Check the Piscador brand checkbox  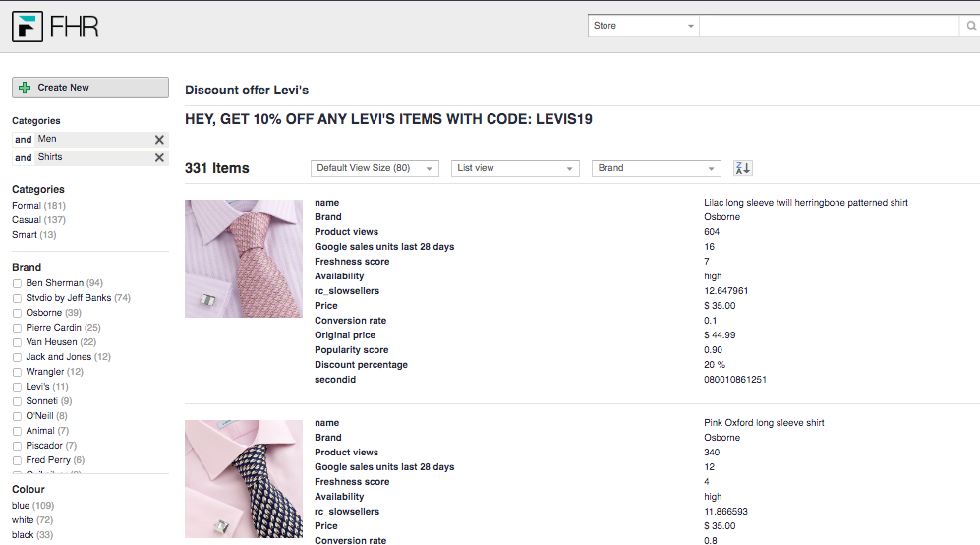click(x=17, y=446)
